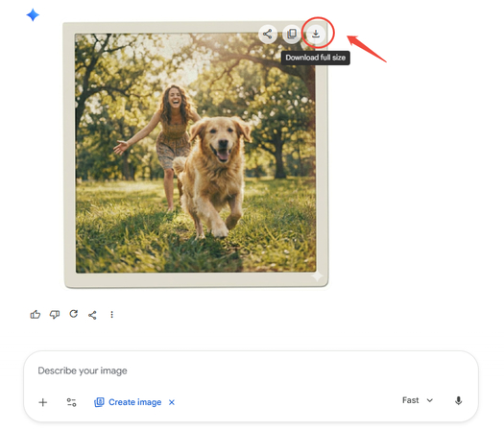Open the Fast model dropdown
This screenshot has width=504, height=431.
coord(418,400)
